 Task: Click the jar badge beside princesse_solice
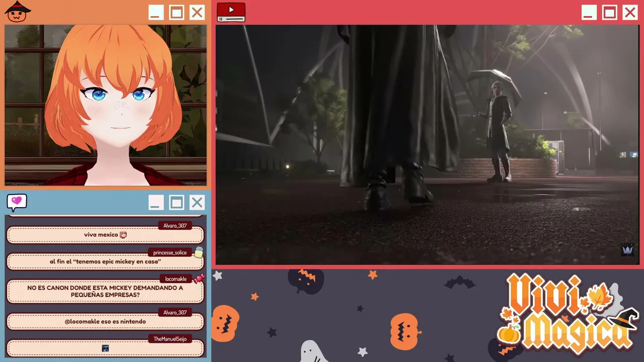click(x=199, y=252)
